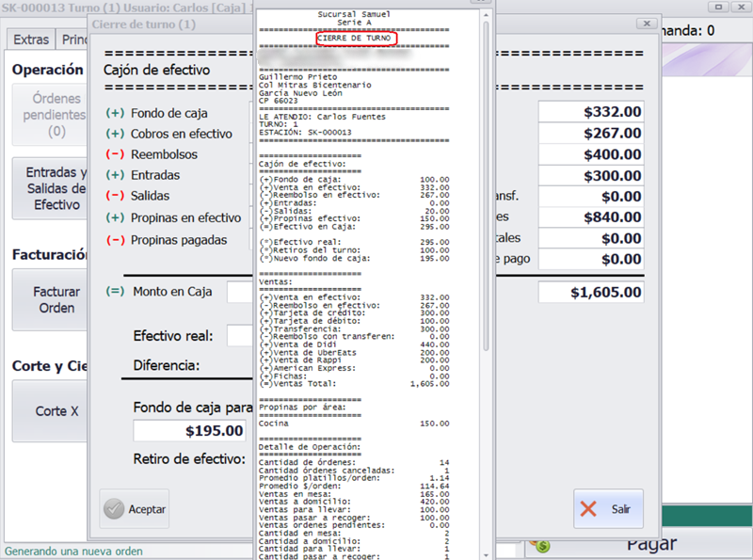Screen dimensions: 753x560
Task: Click Órdenes pendientes (0) button
Action: tap(51, 115)
